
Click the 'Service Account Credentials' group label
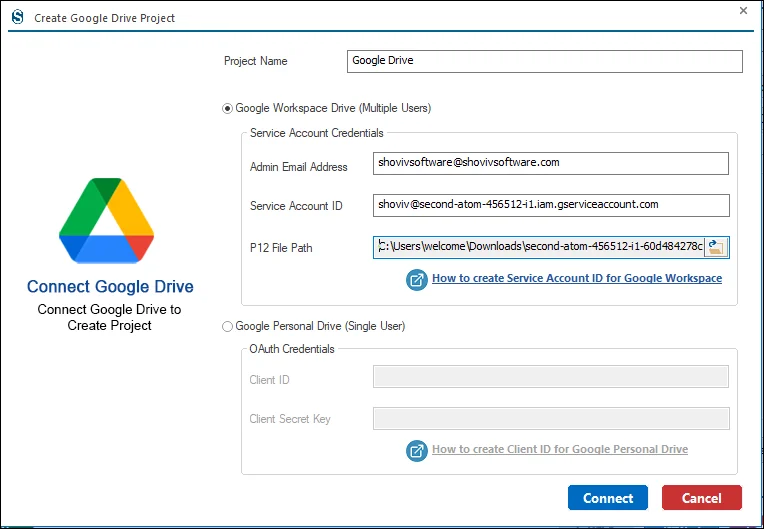(317, 133)
